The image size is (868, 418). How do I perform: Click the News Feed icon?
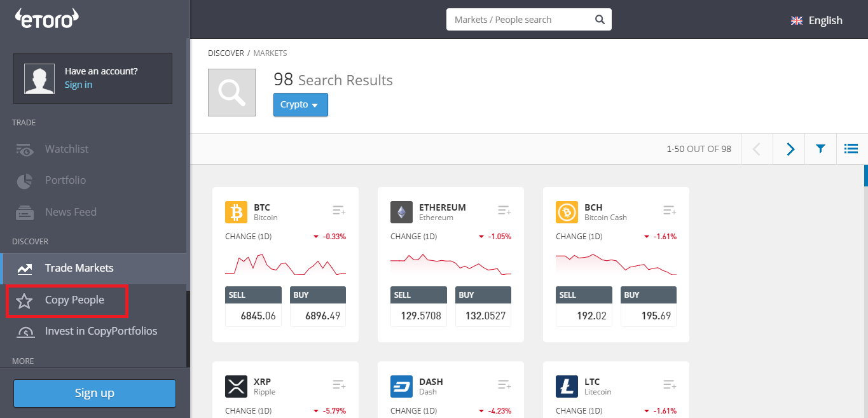tap(25, 212)
